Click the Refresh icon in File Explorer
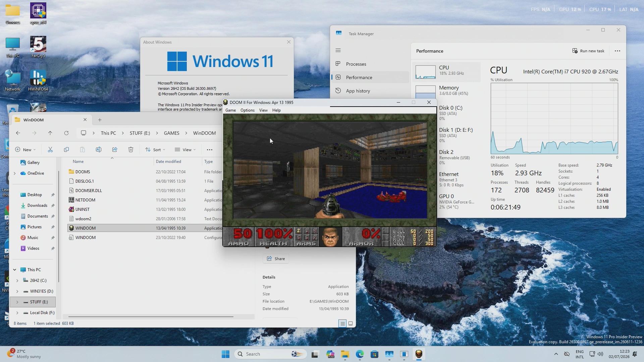The height and width of the screenshot is (362, 644). tap(66, 133)
